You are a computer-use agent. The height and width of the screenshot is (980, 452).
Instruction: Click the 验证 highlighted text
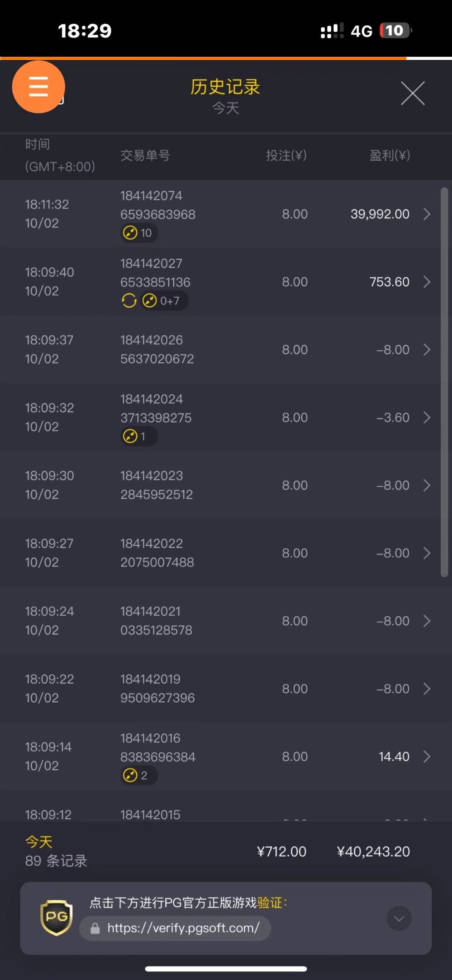click(270, 902)
